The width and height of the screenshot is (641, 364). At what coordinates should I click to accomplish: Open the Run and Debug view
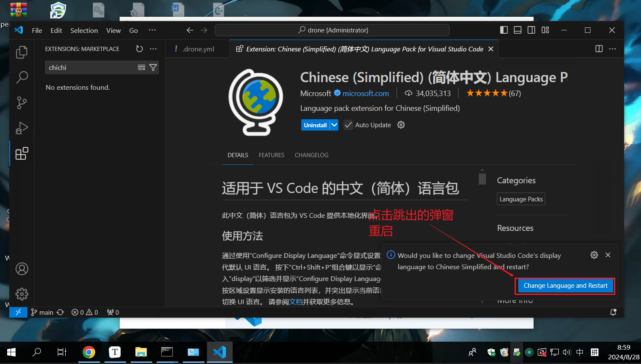[x=21, y=128]
